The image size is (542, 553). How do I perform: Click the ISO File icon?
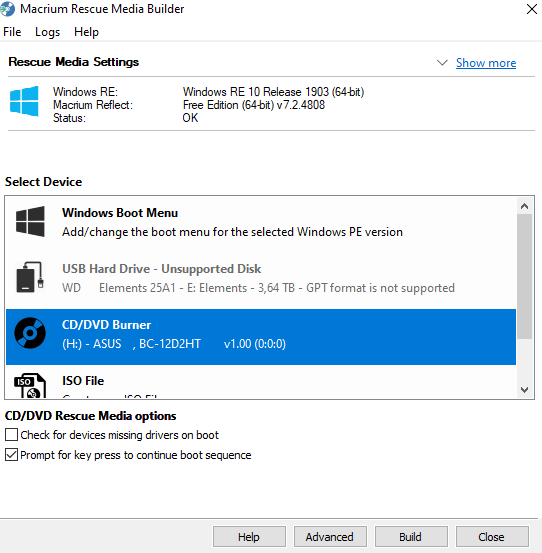30,385
